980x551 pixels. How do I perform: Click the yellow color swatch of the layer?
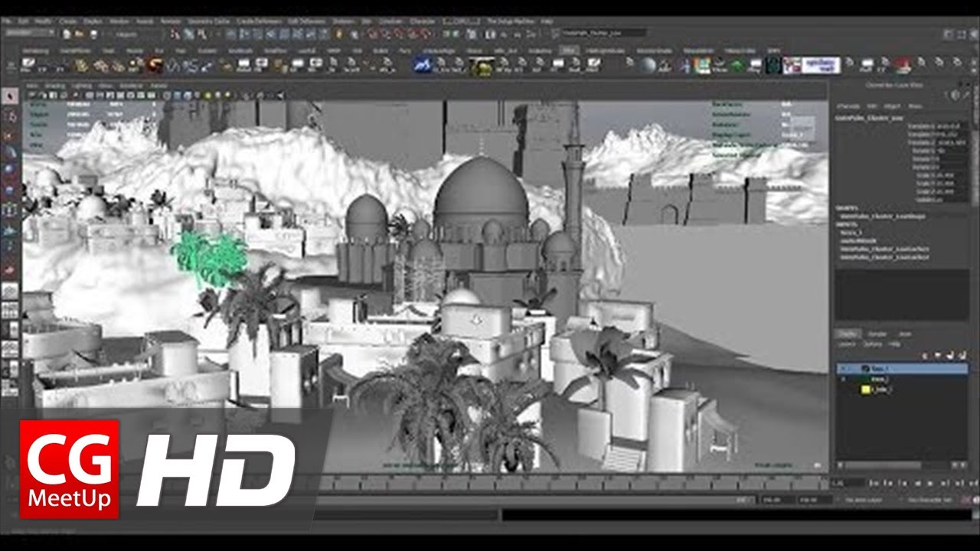click(867, 390)
